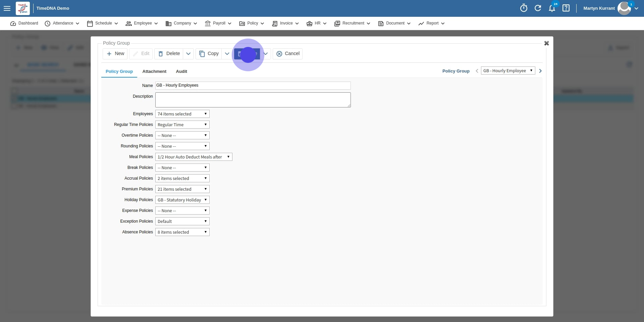Click the refresh icon in header
Image resolution: width=644 pixels, height=322 pixels.
click(538, 8)
